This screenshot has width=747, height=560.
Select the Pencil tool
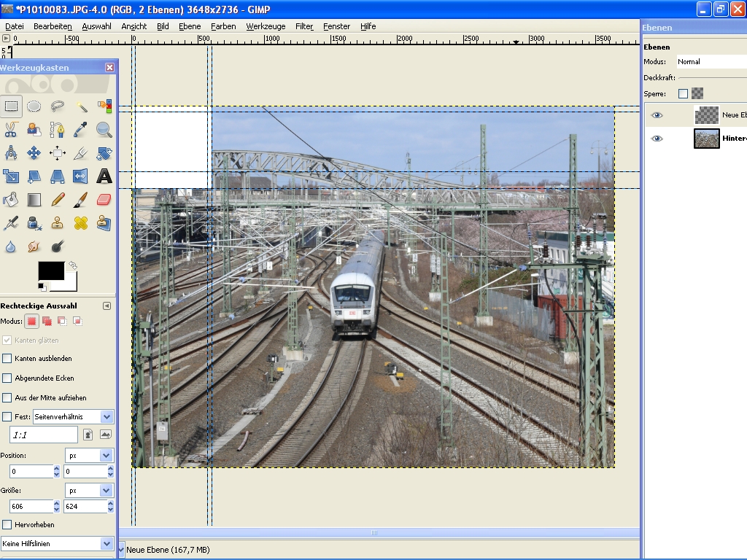57,200
